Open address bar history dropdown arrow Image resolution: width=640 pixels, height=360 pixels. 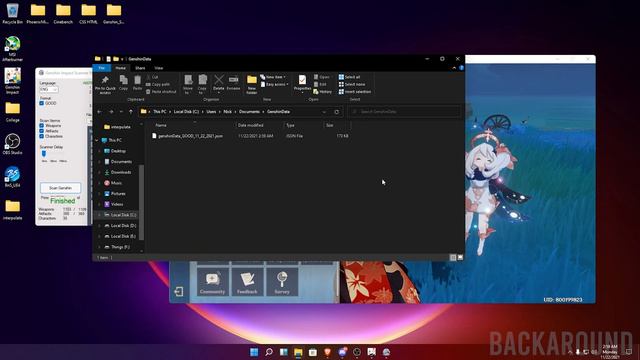pos(324,111)
